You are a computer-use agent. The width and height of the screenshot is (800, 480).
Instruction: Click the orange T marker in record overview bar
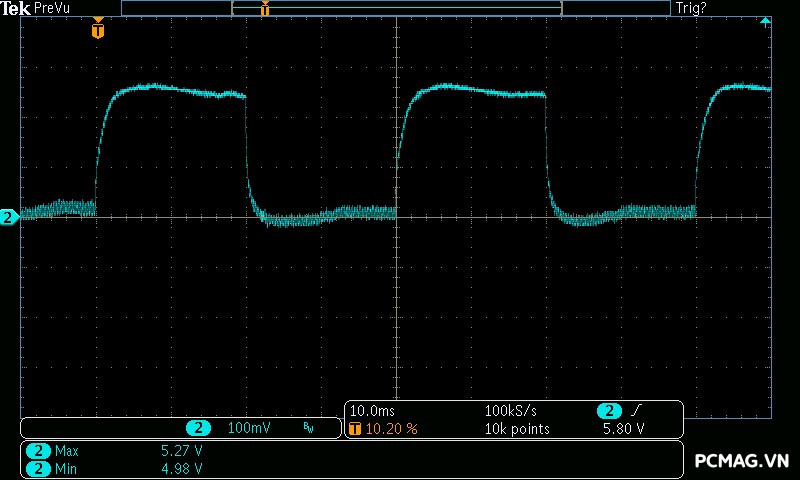tap(265, 9)
